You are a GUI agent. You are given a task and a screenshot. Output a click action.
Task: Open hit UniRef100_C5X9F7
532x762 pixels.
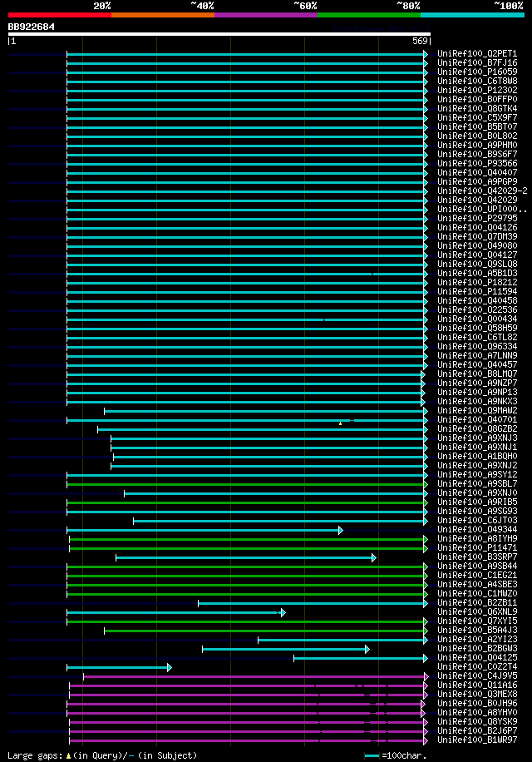pyautogui.click(x=477, y=117)
